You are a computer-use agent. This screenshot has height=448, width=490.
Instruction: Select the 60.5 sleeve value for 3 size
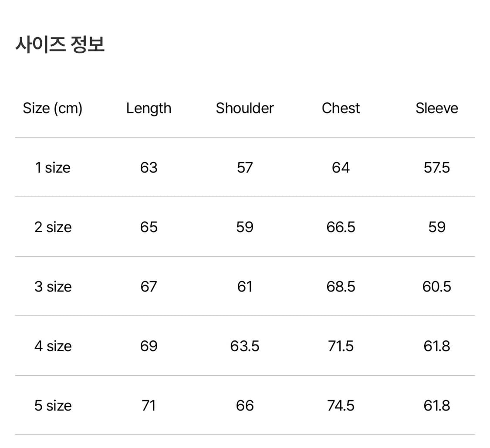[x=436, y=287]
